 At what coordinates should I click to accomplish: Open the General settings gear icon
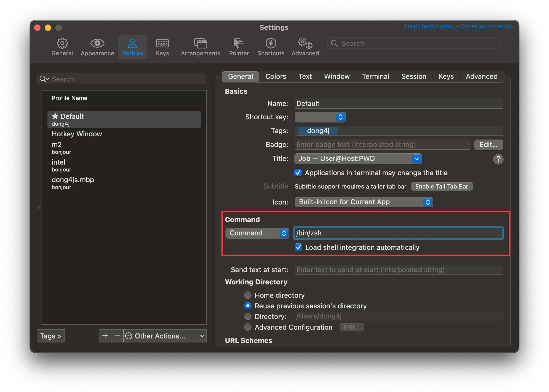(x=62, y=43)
